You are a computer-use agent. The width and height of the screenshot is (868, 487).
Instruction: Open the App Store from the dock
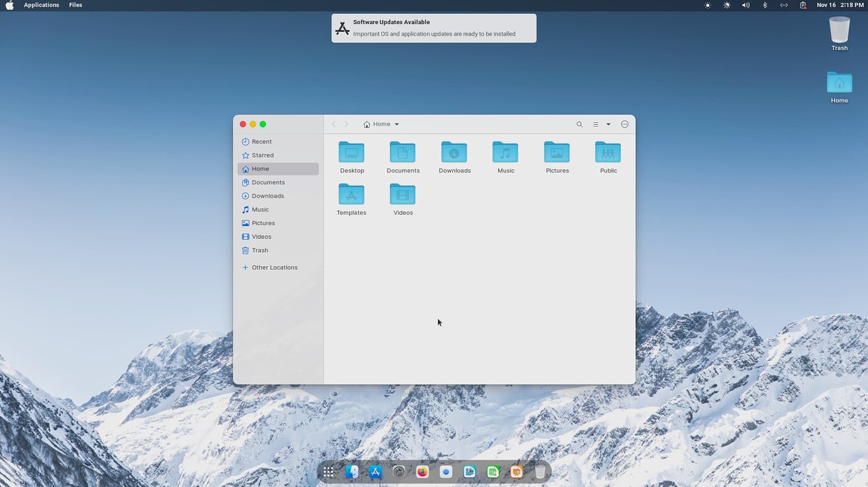375,471
